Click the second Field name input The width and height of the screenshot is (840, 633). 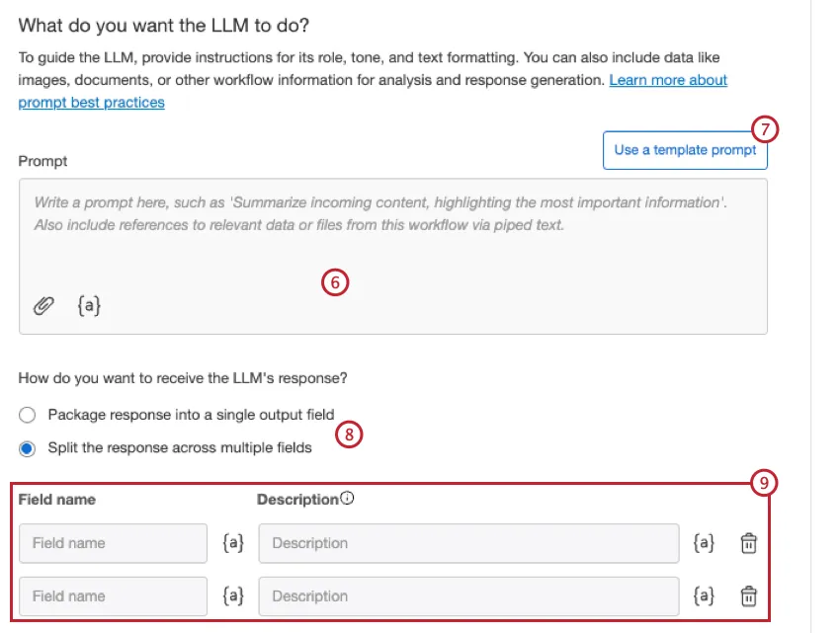113,596
